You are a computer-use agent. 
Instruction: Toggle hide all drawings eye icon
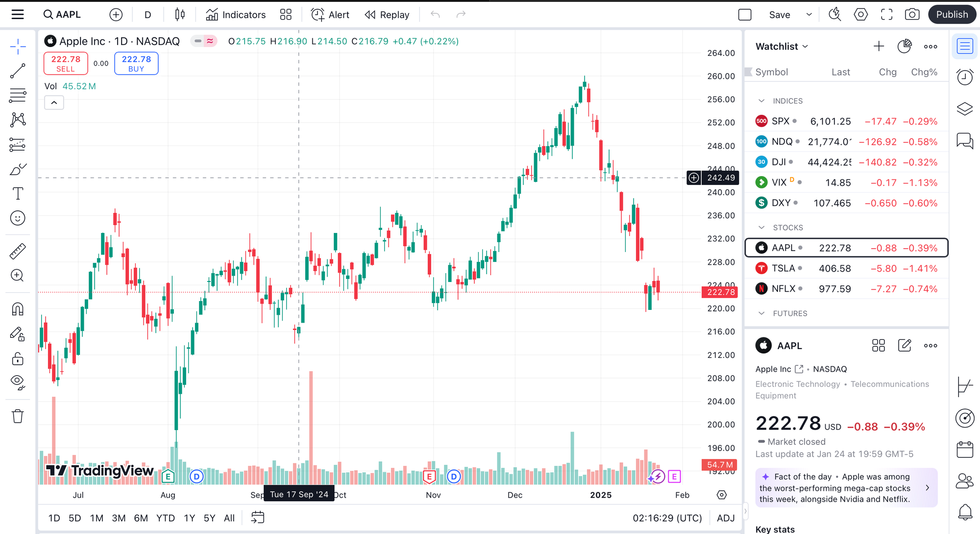click(18, 383)
